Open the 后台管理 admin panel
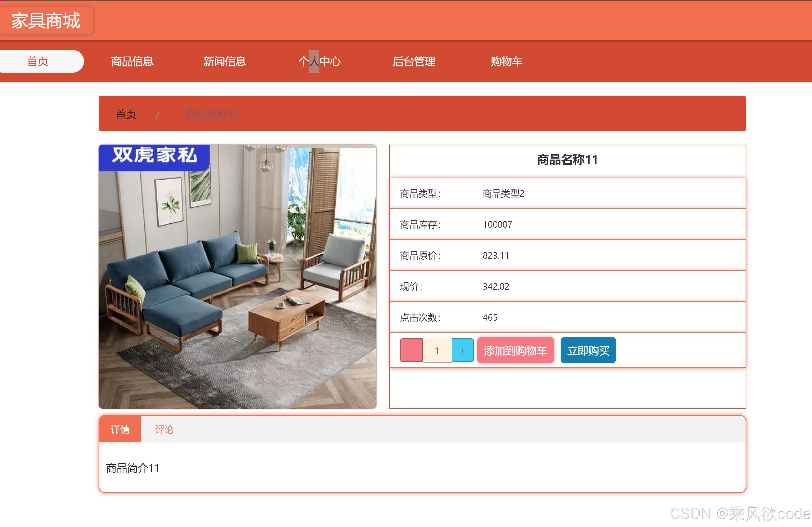Viewport: 812px width, 527px height. [x=414, y=61]
